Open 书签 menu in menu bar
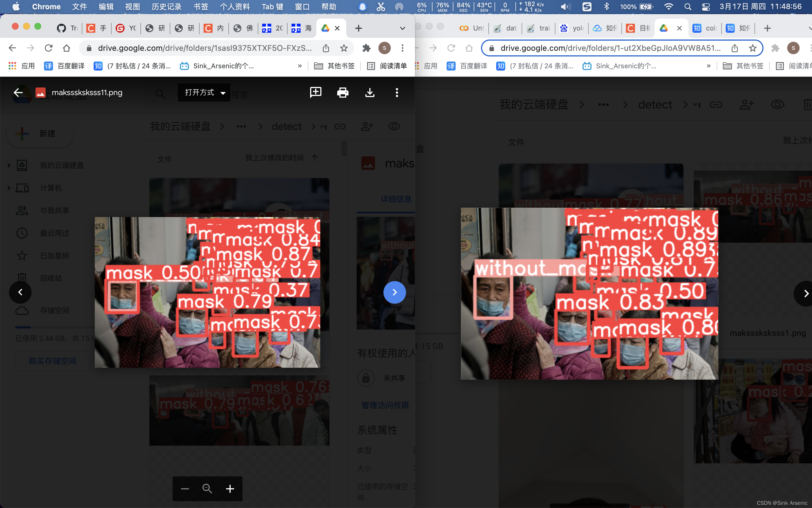 point(201,7)
